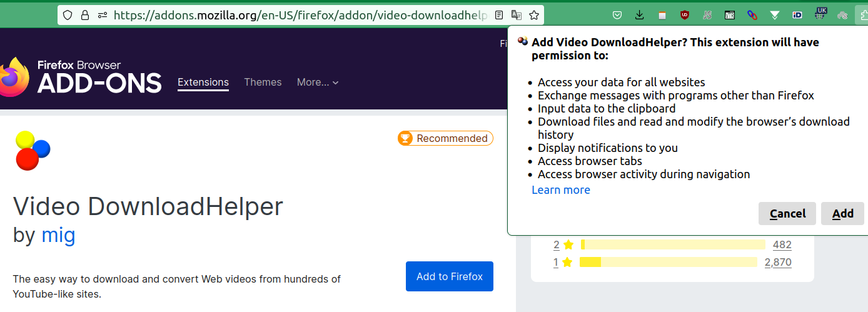Toggle reader view in the address bar
The image size is (868, 312).
[x=499, y=15]
